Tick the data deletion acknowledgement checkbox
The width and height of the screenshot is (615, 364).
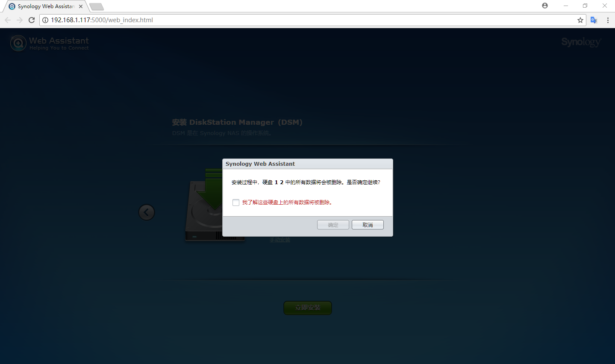236,203
